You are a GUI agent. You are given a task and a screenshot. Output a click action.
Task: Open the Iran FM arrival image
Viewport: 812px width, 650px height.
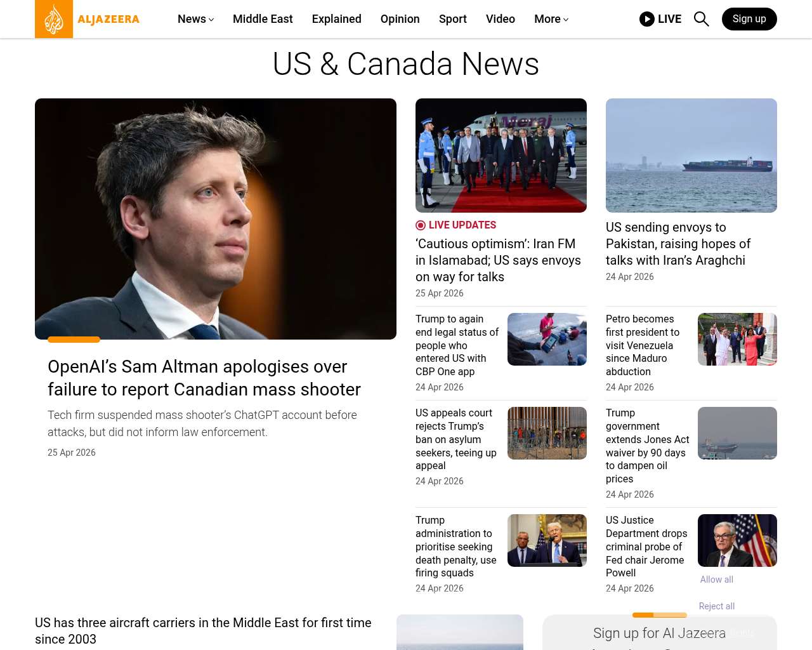[x=501, y=156]
